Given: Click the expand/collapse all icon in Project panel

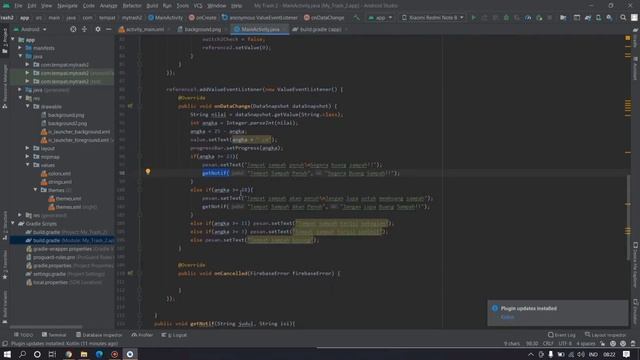Looking at the screenshot, I should point(84,29).
